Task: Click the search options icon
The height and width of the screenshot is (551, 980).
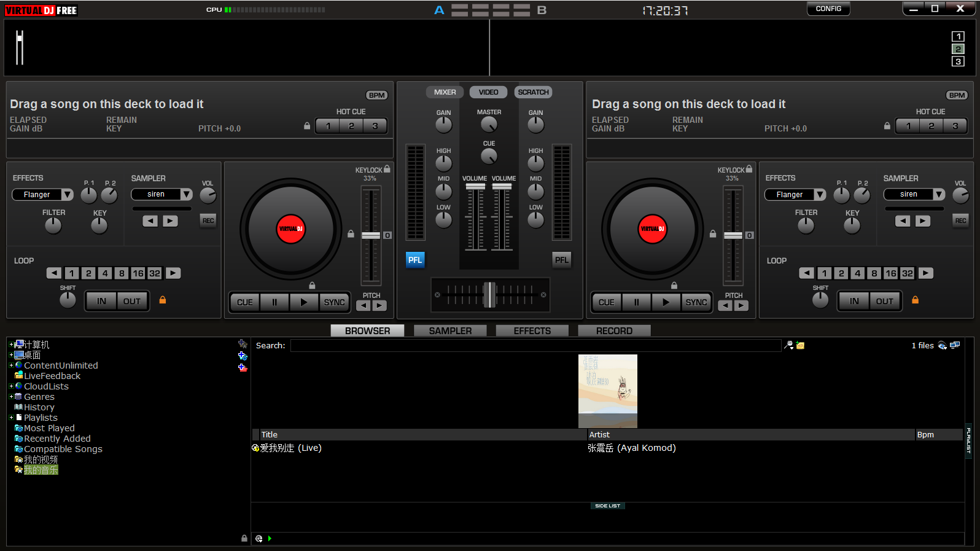Action: (x=789, y=345)
